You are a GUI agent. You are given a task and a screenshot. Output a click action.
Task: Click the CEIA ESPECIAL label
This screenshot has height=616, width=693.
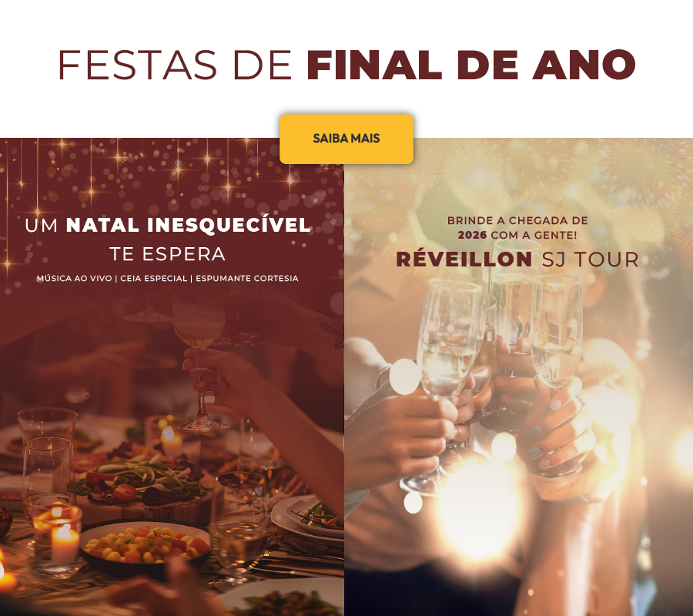tap(154, 279)
